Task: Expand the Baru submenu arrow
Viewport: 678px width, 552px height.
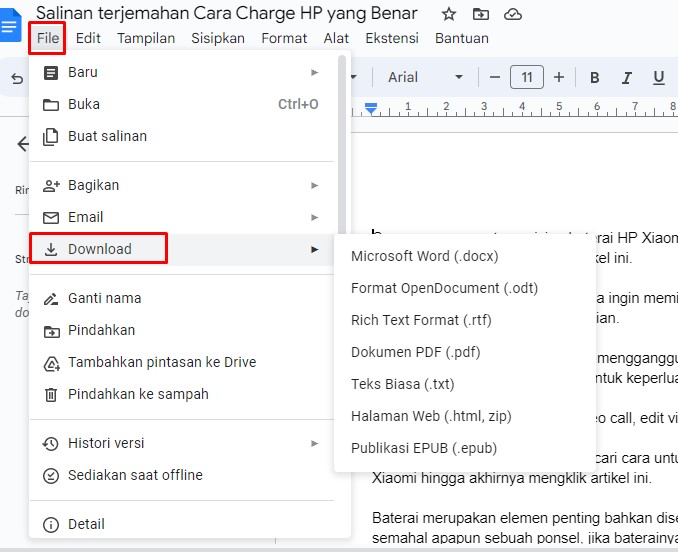Action: [x=315, y=73]
